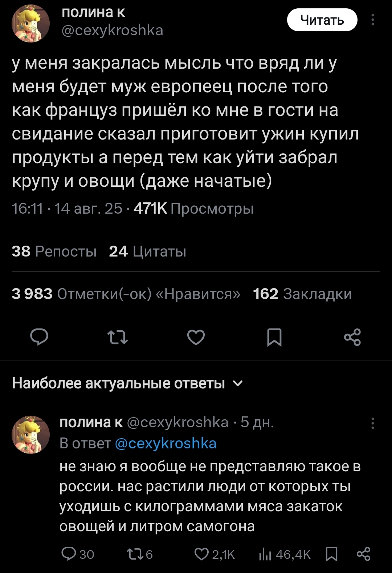Tap the repost icon under main tweet
Viewport: 392px width, 573px height.
[118, 337]
